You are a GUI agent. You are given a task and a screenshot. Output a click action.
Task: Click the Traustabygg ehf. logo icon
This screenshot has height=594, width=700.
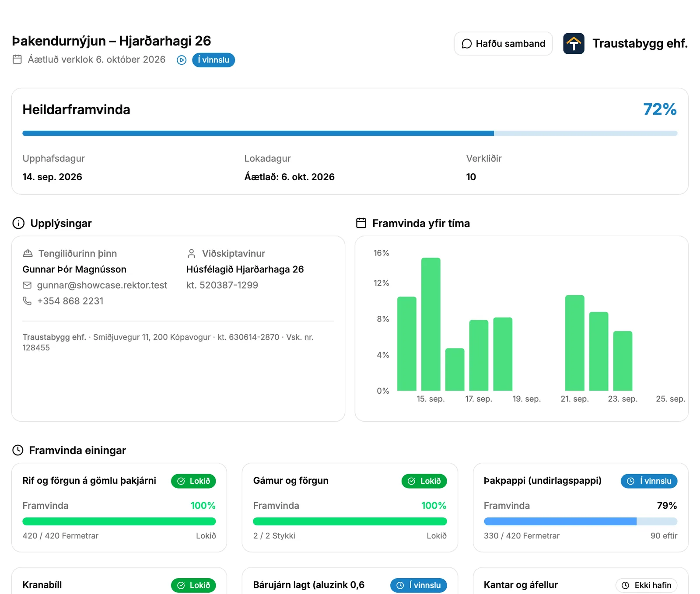click(574, 44)
